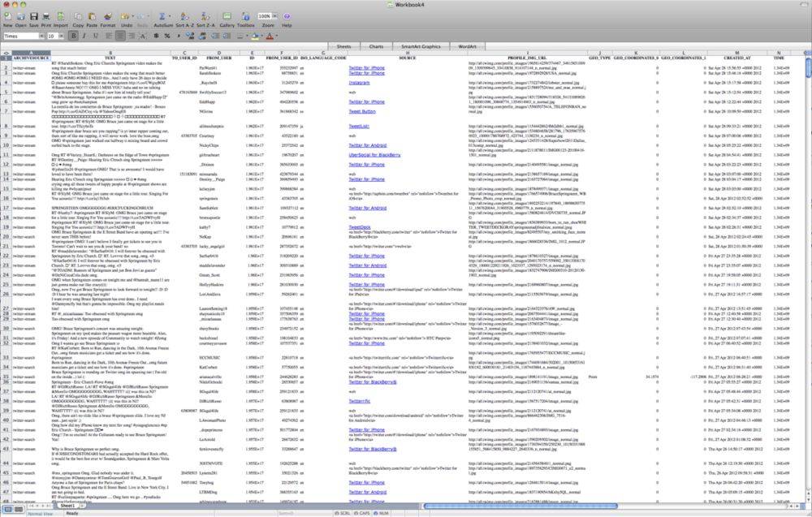Expand the font size dropdown
812x517 pixels.
62,37
